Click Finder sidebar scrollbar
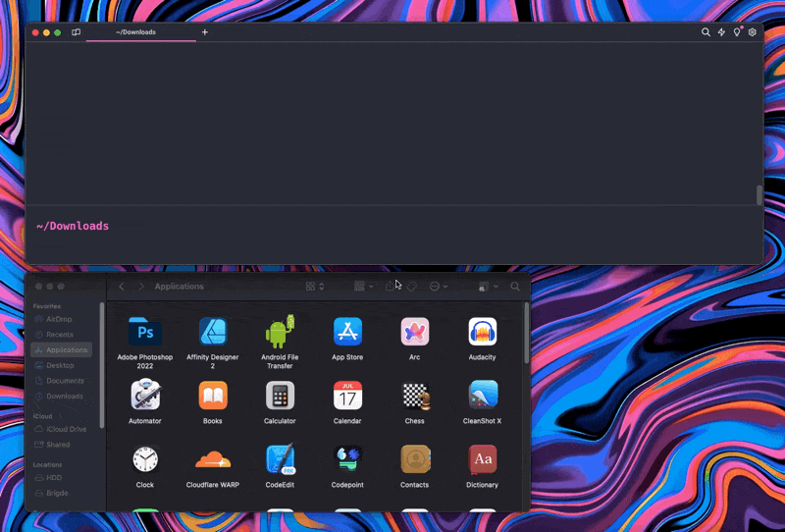The height and width of the screenshot is (532, 785). (102, 366)
